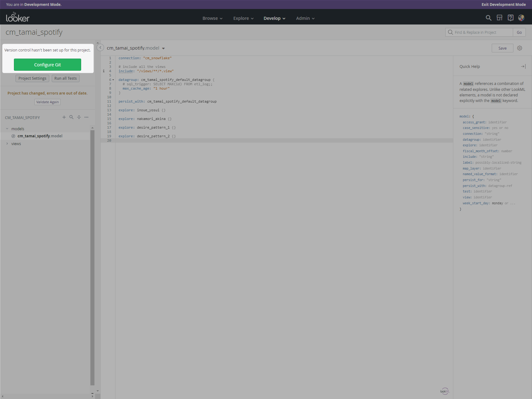532x399 pixels.
Task: Click the info icon beside line 4
Action: [x=104, y=71]
